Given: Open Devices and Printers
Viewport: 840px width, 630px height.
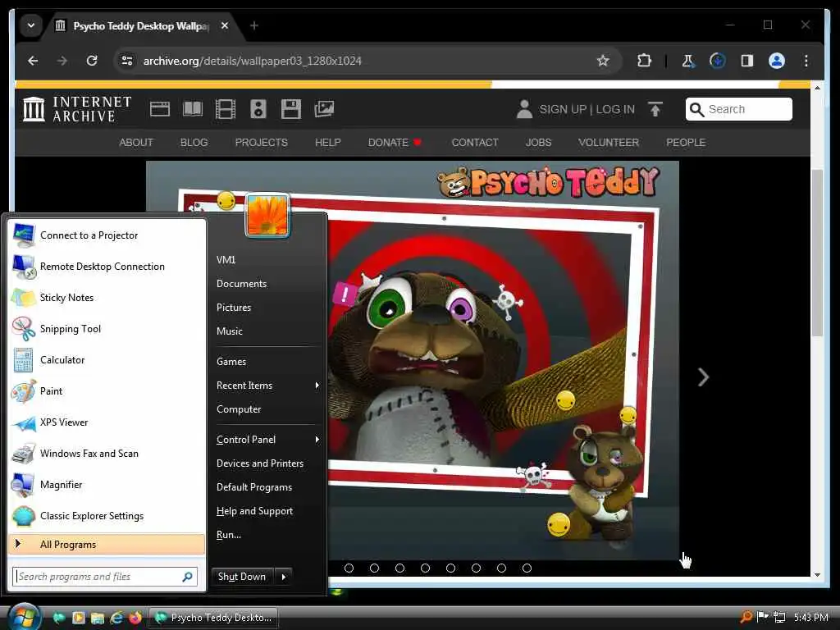Looking at the screenshot, I should (260, 463).
